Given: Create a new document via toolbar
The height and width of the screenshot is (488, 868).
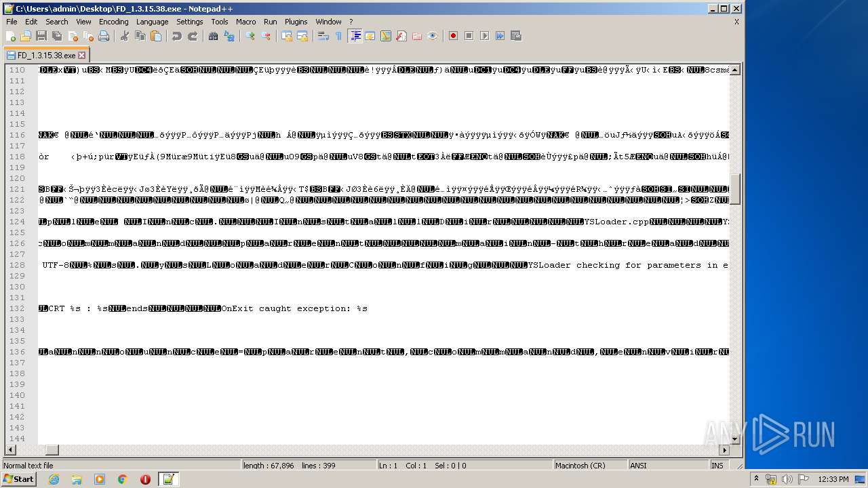Looking at the screenshot, I should (x=11, y=36).
